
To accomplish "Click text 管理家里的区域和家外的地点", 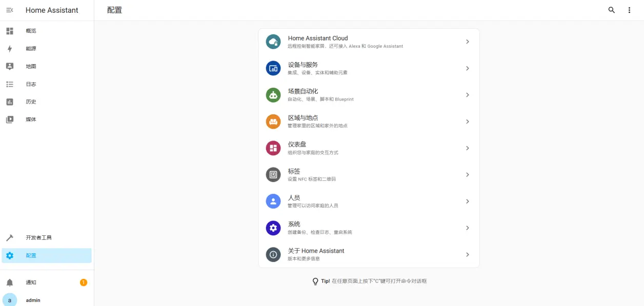I will pyautogui.click(x=318, y=126).
